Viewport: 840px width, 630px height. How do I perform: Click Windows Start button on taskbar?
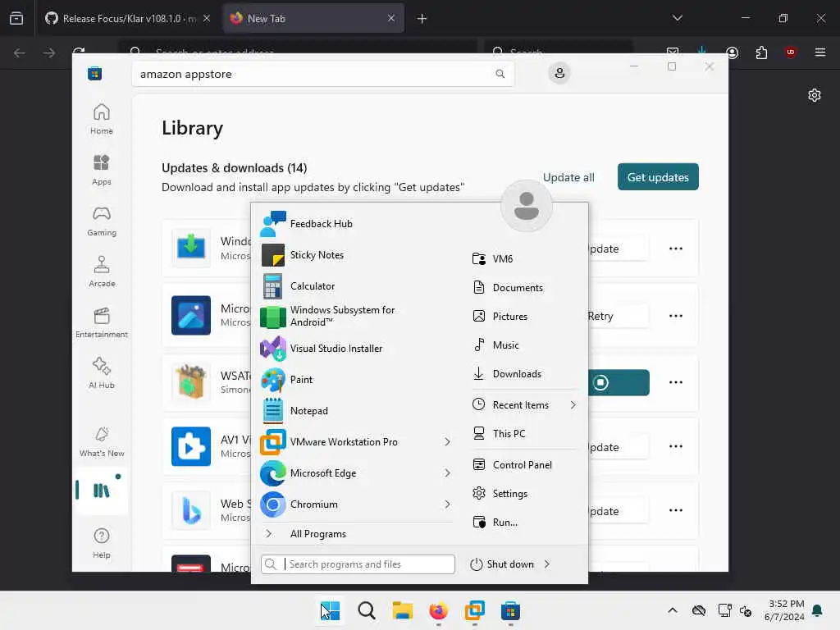[330, 610]
